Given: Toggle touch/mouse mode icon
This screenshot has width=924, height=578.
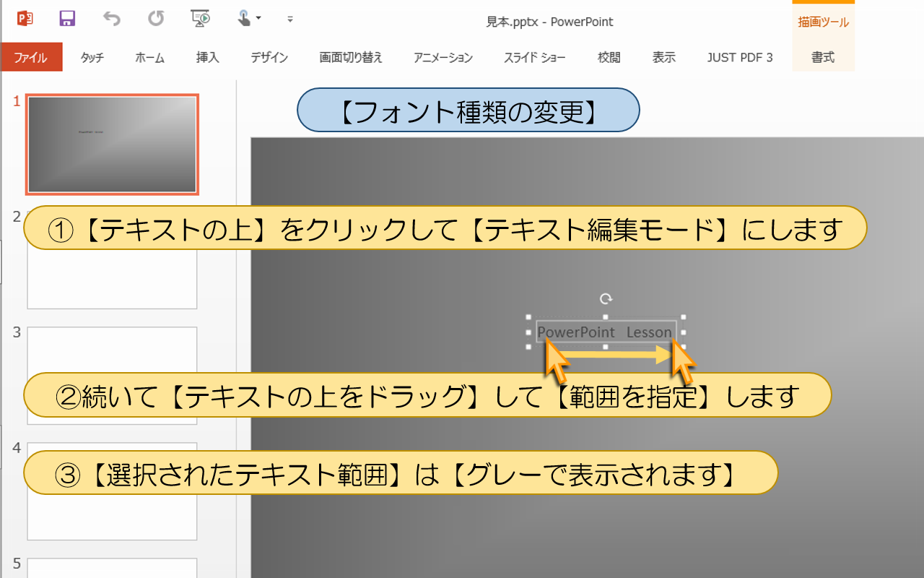Looking at the screenshot, I should pos(245,19).
